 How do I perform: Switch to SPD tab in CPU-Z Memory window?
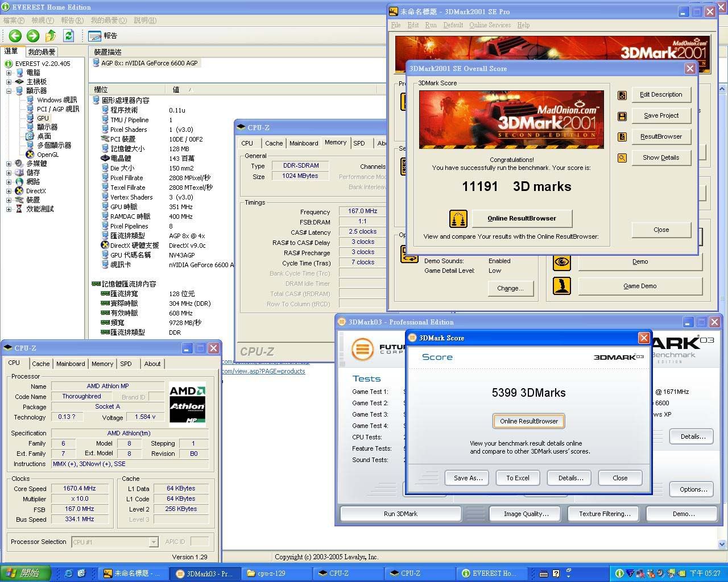pyautogui.click(x=359, y=143)
